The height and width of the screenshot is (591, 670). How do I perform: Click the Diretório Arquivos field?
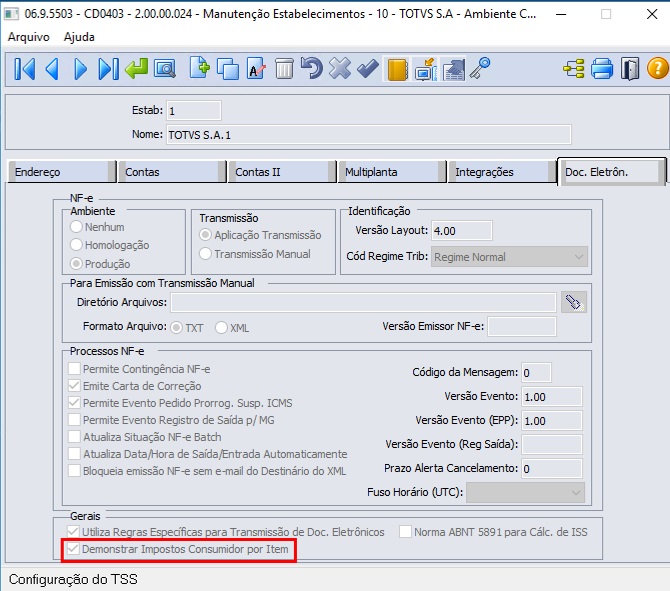[364, 303]
